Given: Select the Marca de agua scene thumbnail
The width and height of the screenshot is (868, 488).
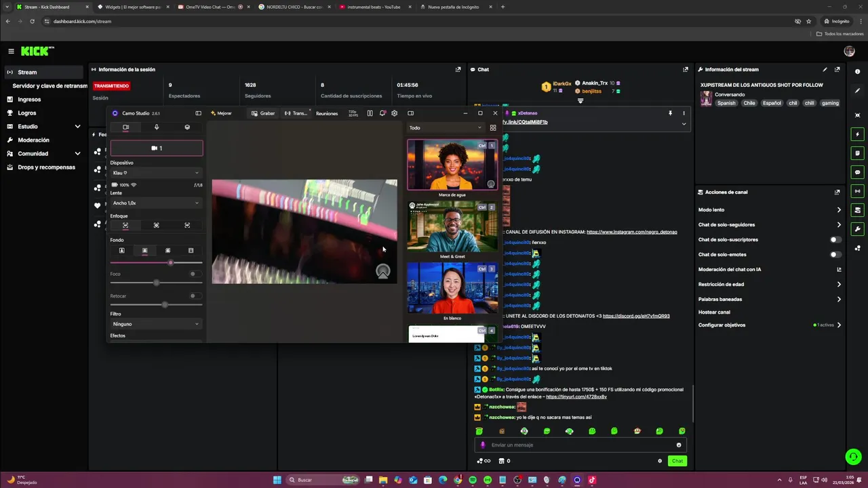Looking at the screenshot, I should [452, 165].
